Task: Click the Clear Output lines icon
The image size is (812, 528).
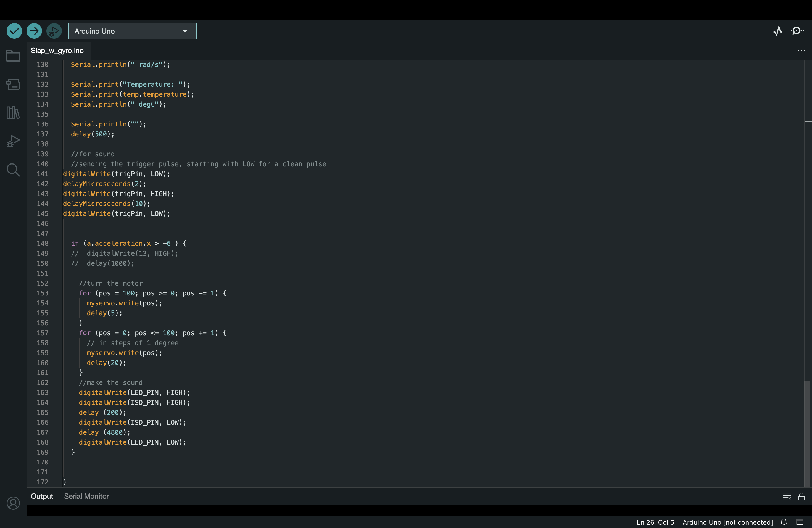Action: coord(787,497)
